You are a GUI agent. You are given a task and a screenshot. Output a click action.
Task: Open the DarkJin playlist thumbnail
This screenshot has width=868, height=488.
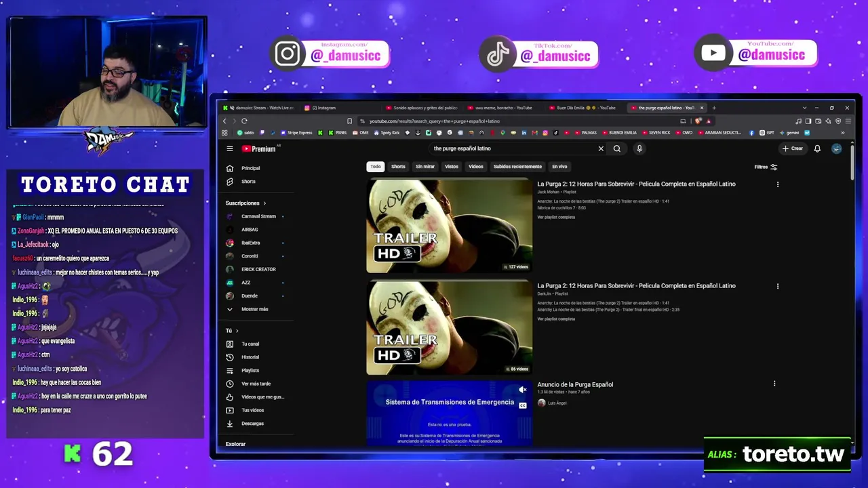(449, 327)
